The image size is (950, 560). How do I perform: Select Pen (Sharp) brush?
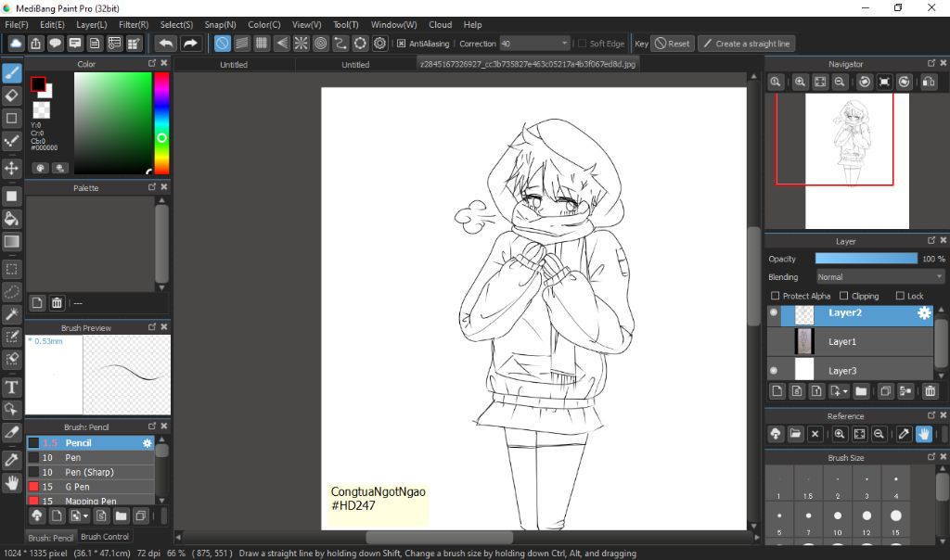[x=90, y=472]
